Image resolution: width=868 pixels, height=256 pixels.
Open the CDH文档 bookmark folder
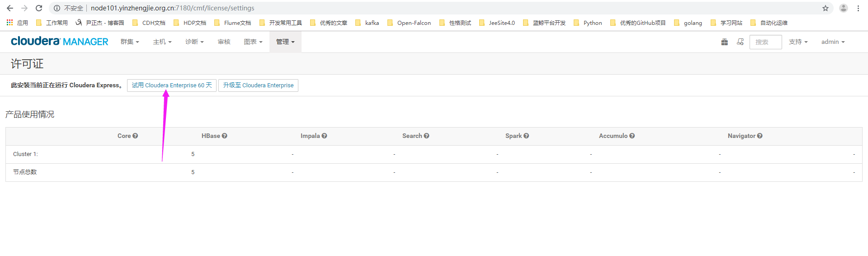pyautogui.click(x=149, y=23)
